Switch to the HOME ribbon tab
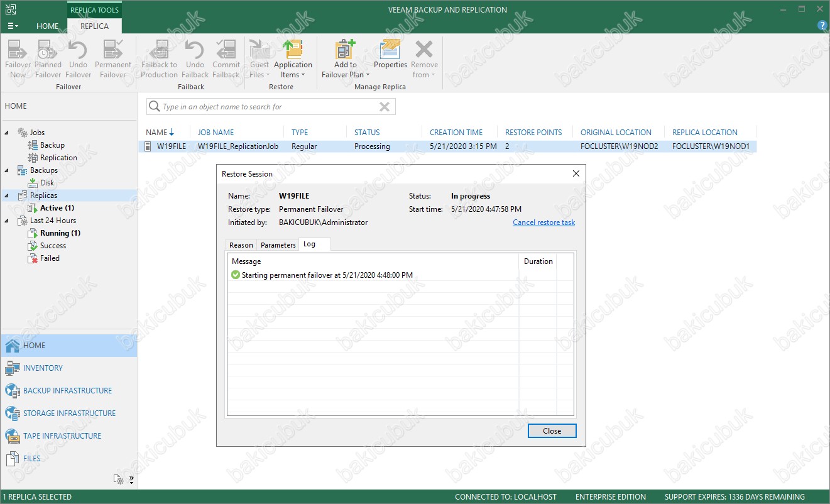The height and width of the screenshot is (504, 830). (47, 26)
